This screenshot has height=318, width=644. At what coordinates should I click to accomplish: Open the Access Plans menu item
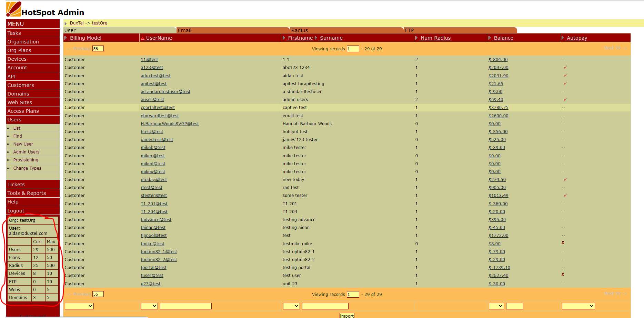click(x=33, y=111)
